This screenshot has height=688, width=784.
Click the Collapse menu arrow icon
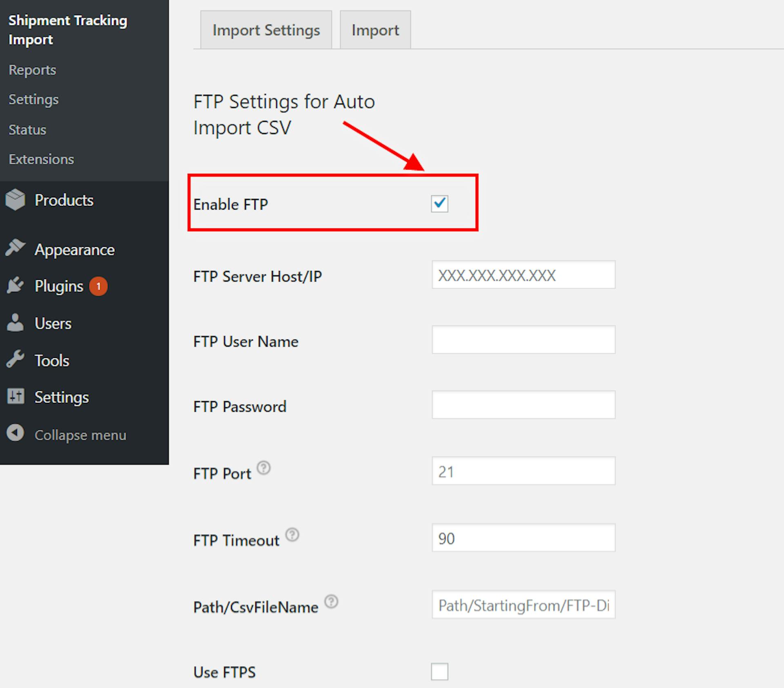pos(16,433)
